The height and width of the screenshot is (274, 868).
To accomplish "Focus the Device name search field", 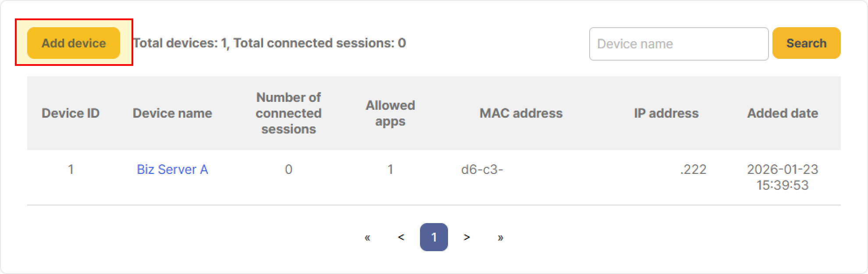I will click(678, 44).
